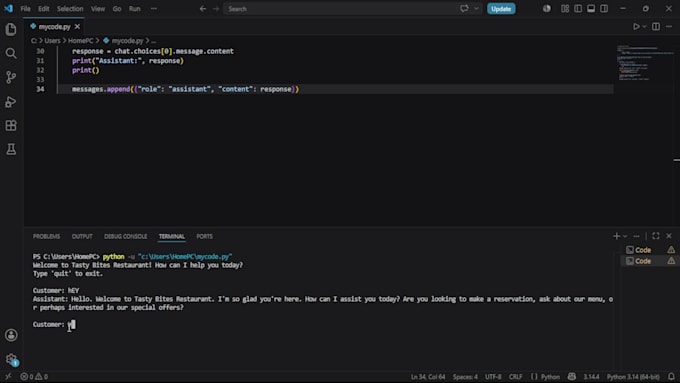Toggle the bottom panel visibility
This screenshot has height=383, width=680.
click(x=591, y=9)
